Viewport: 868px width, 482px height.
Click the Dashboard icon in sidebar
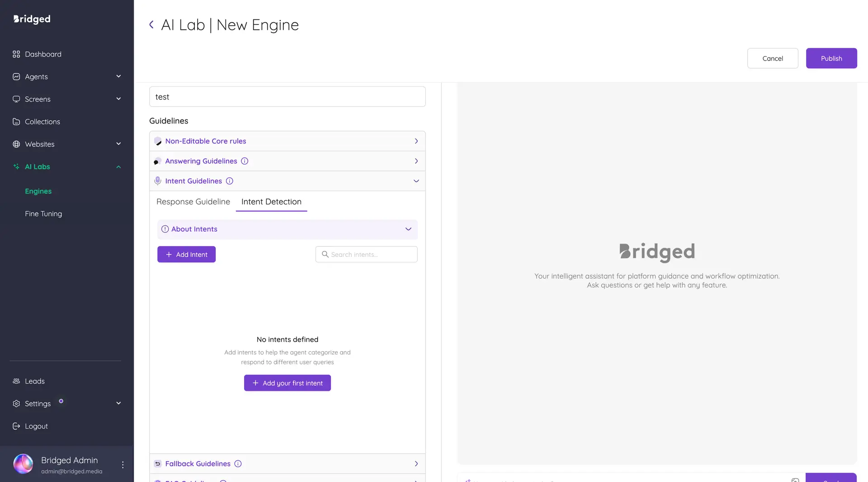click(16, 54)
